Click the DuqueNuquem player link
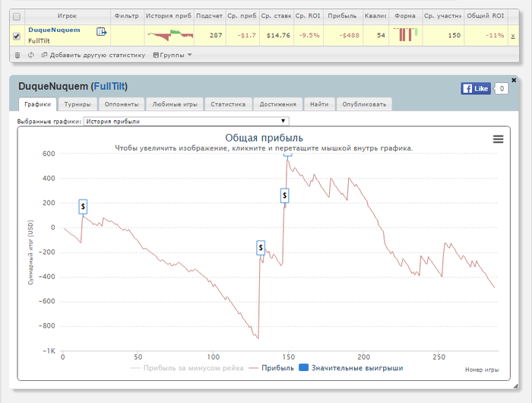Image resolution: width=532 pixels, height=403 pixels. coord(54,30)
